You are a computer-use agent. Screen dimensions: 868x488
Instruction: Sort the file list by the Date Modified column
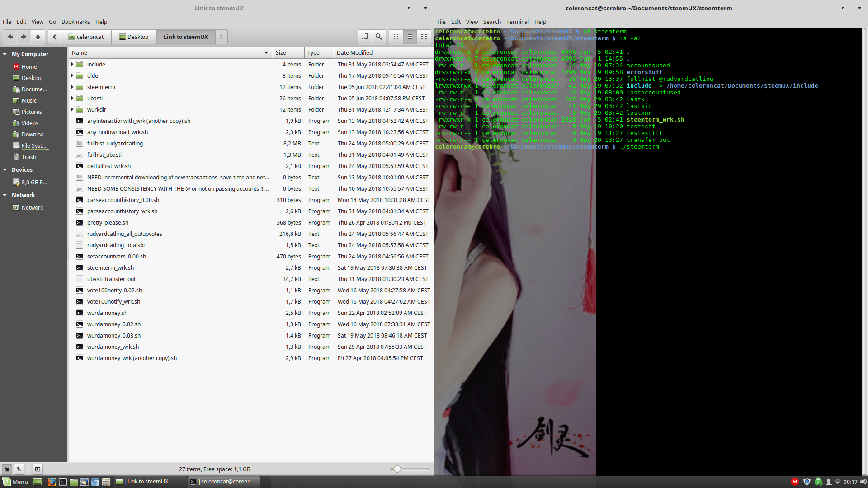tap(354, 52)
